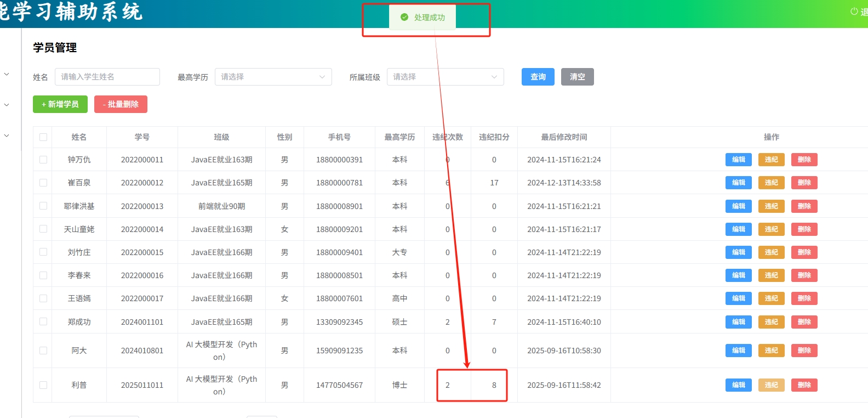Screen dimensions: 868x418
Task: Delete student 王语嫣
Action: [804, 298]
